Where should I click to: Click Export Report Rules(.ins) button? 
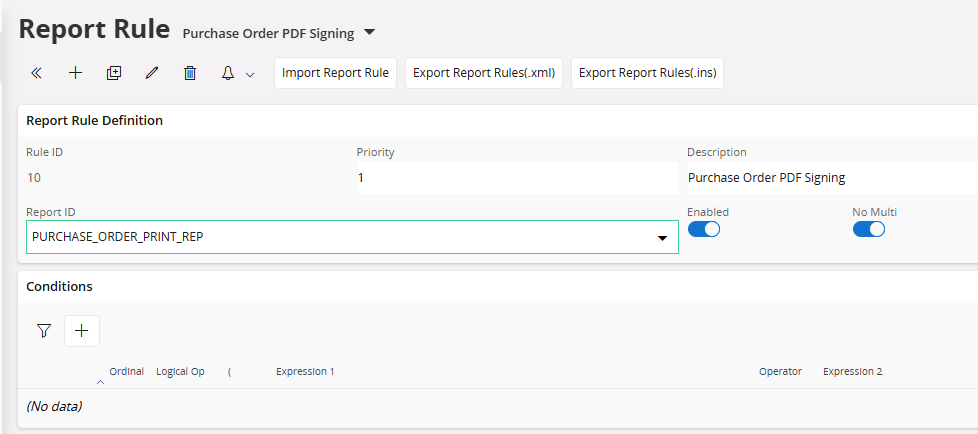[647, 73]
